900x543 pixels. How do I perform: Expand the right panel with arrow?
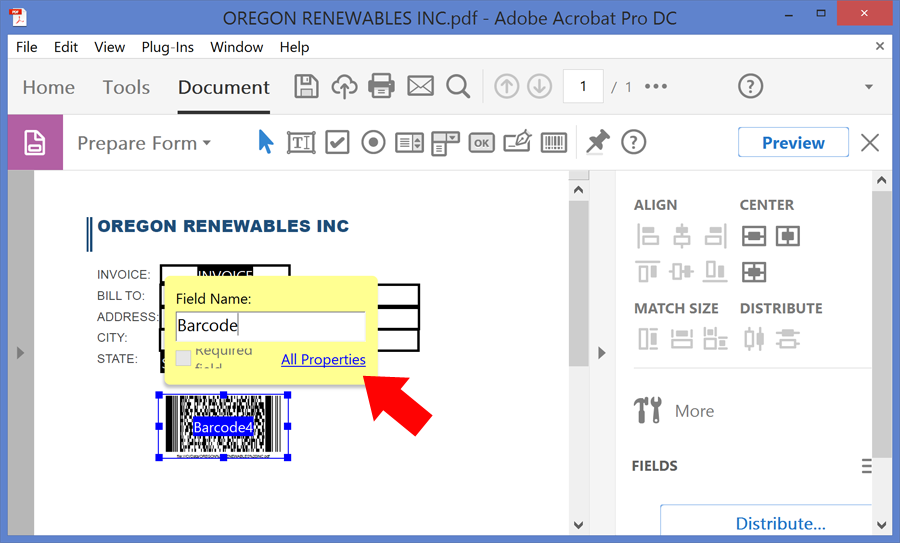point(601,352)
